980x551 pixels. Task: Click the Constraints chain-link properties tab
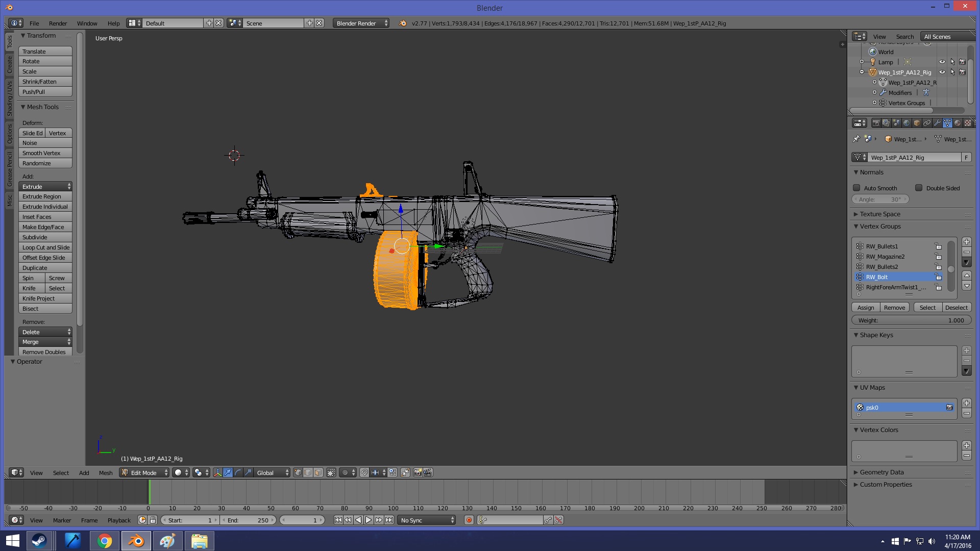click(x=927, y=123)
